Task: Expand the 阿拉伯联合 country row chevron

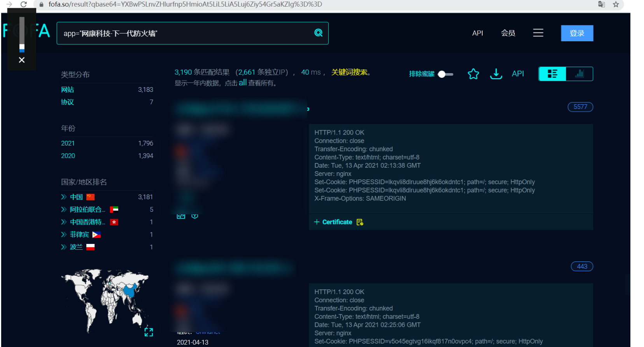Action: pos(64,210)
